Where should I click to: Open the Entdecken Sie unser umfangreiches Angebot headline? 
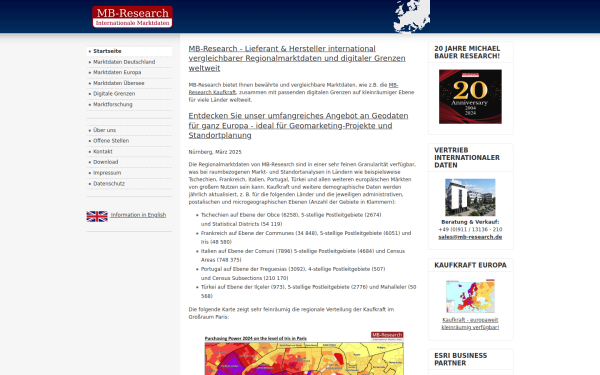(298, 126)
